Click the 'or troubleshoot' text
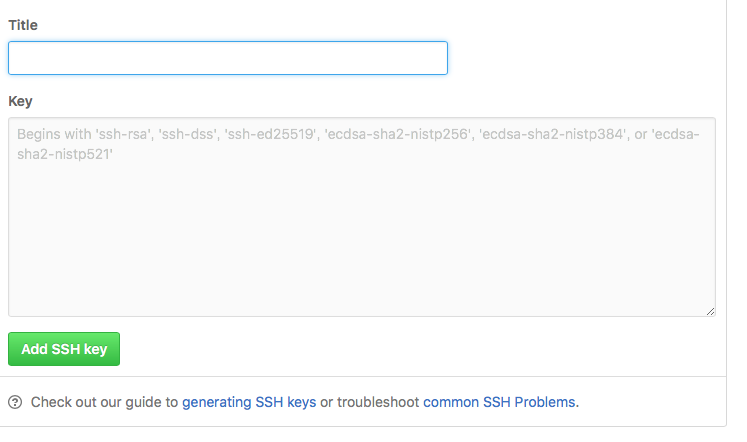 point(370,403)
